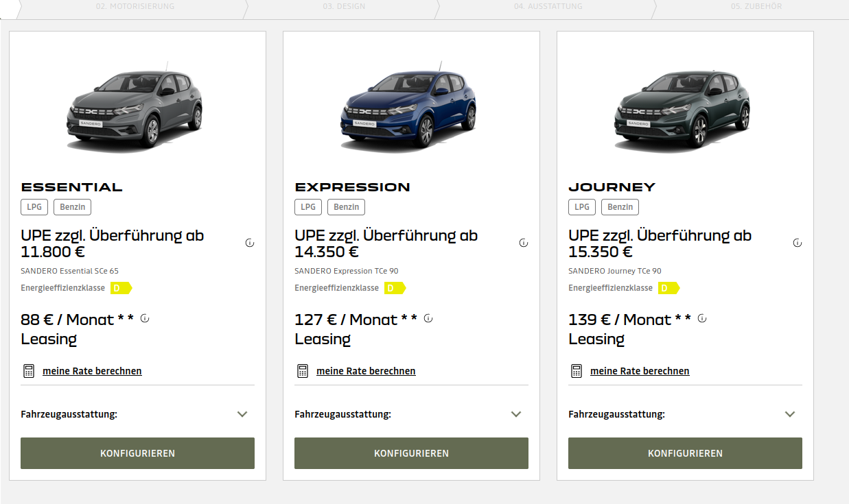Open info icon next to 127 € / Monat
The width and height of the screenshot is (849, 504).
tap(428, 318)
